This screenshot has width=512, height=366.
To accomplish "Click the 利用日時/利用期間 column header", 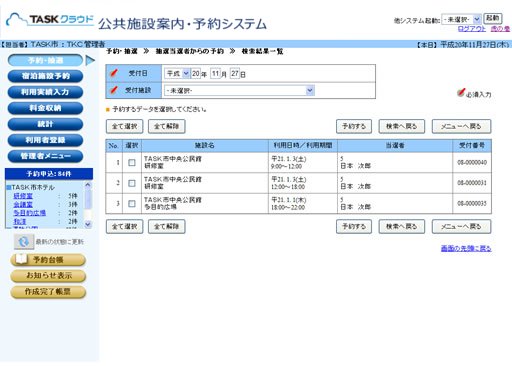I will [303, 145].
